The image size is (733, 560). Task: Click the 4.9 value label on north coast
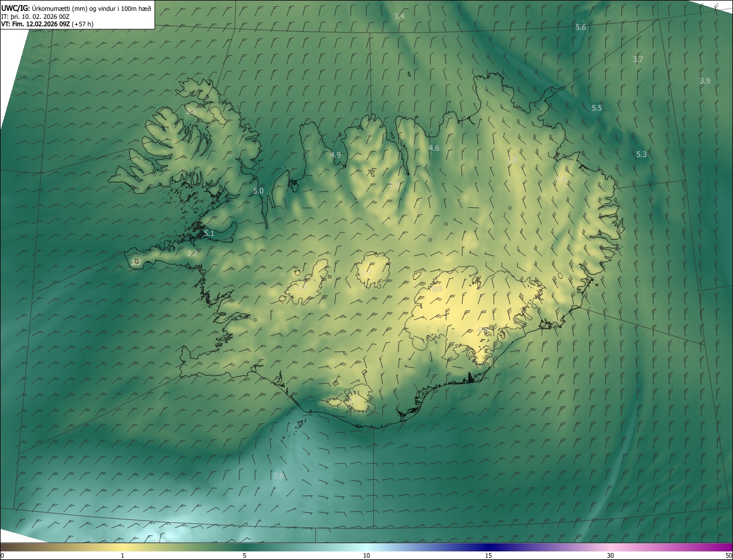point(336,155)
